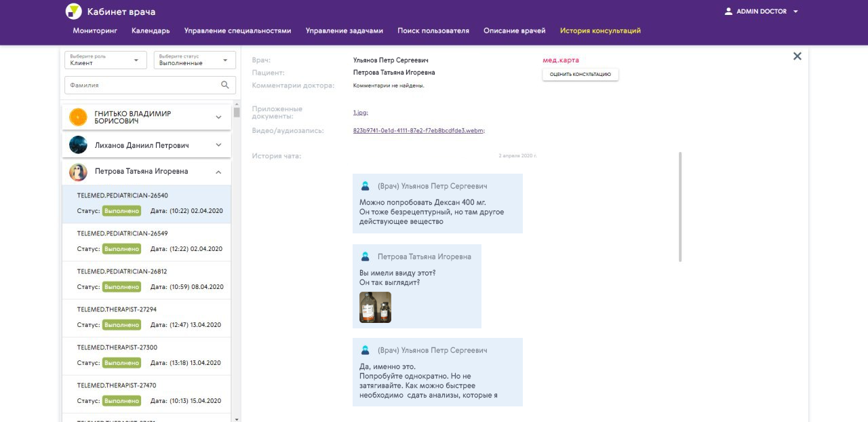Click the search magnifier icon in Фамилия field
Viewport: 868px width, 422px height.
tap(225, 85)
